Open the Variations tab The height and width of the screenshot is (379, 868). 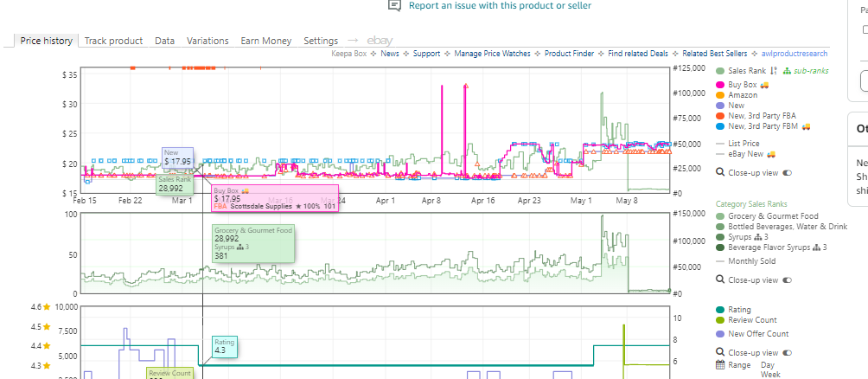coord(207,41)
